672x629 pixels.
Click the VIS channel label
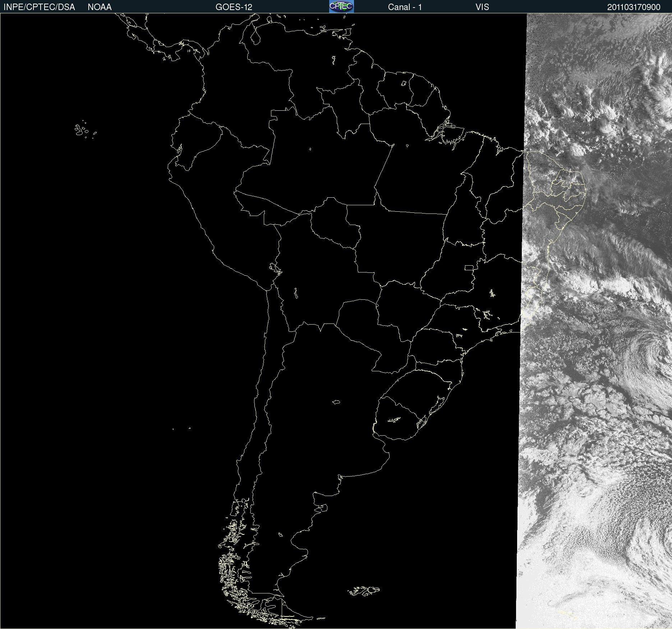482,7
